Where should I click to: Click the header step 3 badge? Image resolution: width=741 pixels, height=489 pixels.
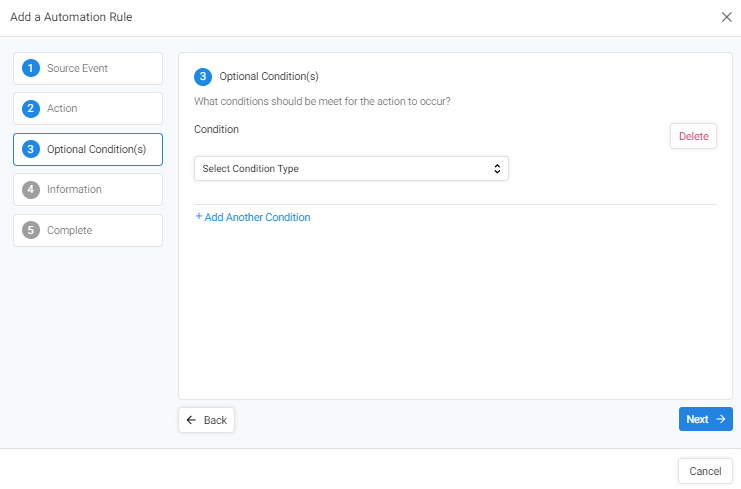(x=203, y=77)
